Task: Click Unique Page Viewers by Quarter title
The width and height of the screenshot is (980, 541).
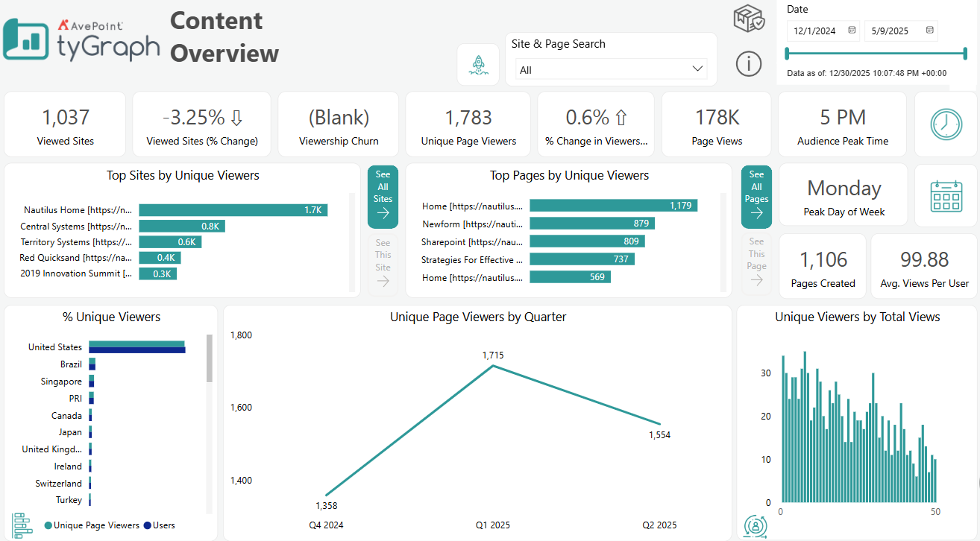Action: click(478, 317)
